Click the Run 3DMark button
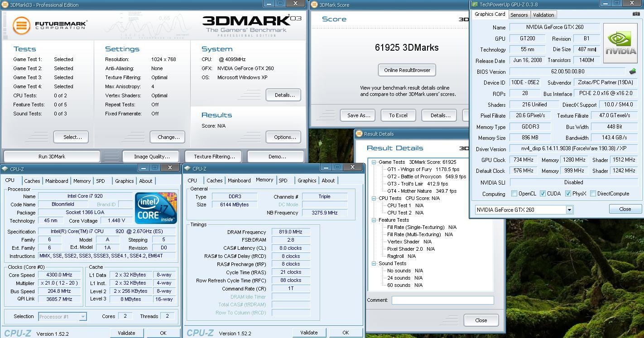This screenshot has height=338, width=644. click(x=52, y=157)
